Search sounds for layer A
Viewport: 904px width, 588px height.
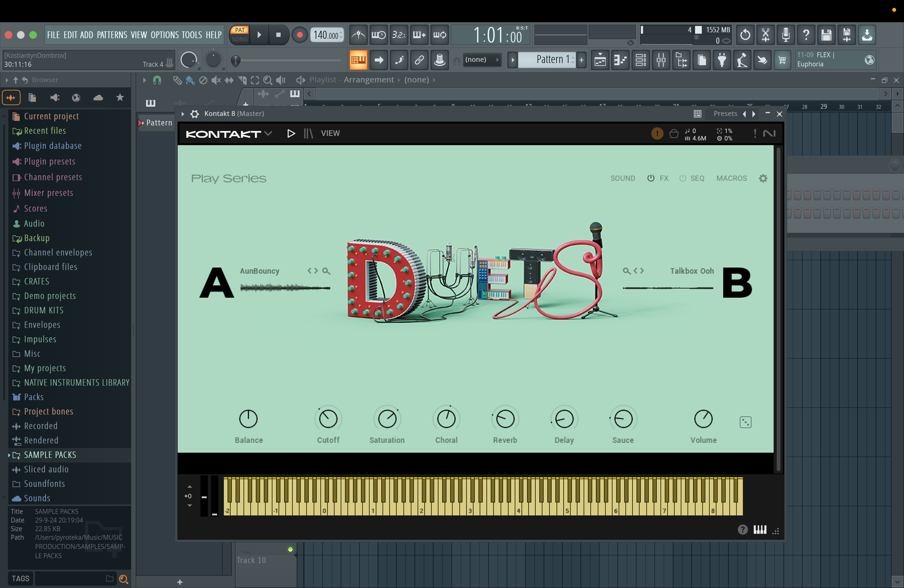(326, 271)
